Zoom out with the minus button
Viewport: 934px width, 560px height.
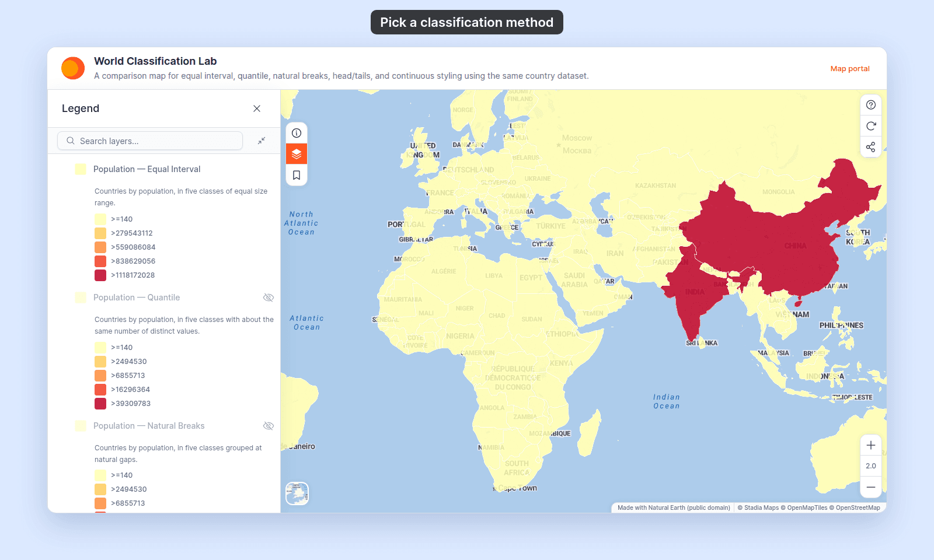pos(871,487)
